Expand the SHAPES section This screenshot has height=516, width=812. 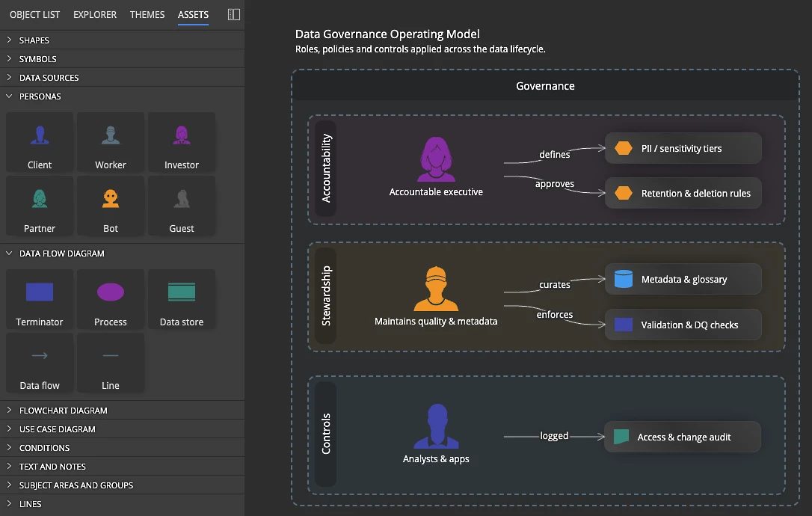coord(122,40)
